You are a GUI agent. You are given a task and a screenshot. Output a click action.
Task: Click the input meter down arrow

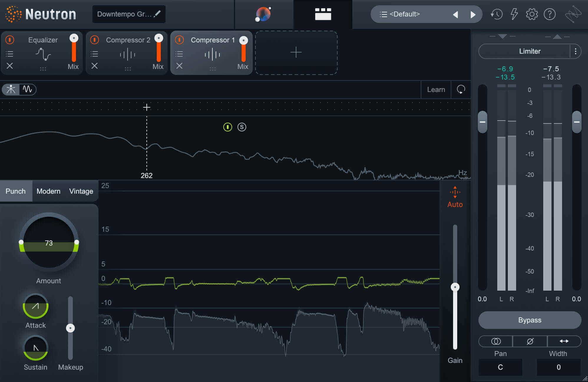503,37
